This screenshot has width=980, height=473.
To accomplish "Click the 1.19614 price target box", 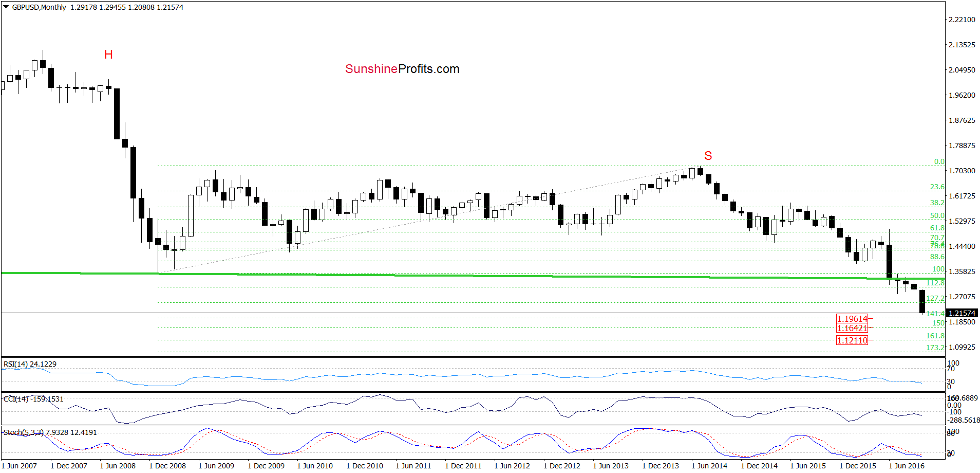I will (x=852, y=319).
